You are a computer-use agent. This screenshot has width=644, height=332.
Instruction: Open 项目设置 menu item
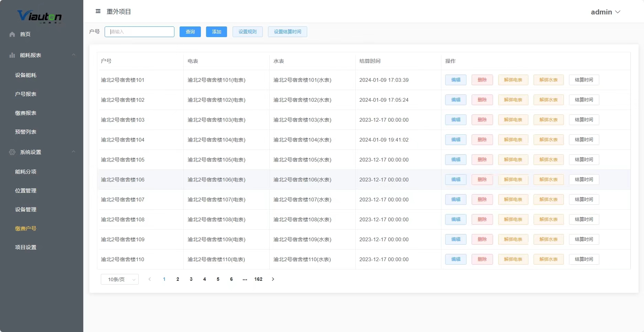[26, 247]
